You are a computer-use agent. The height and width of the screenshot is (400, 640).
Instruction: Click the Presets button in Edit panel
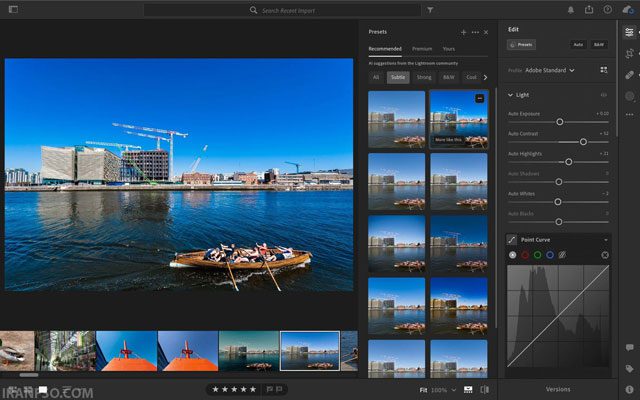[521, 44]
